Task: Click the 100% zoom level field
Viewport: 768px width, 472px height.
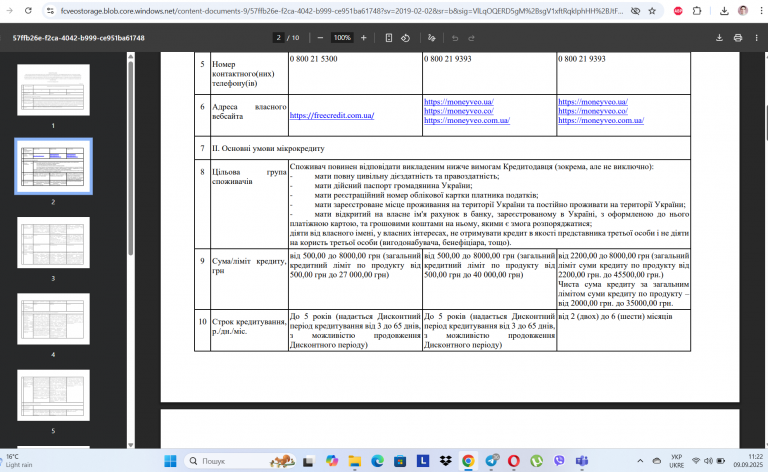Action: click(342, 38)
